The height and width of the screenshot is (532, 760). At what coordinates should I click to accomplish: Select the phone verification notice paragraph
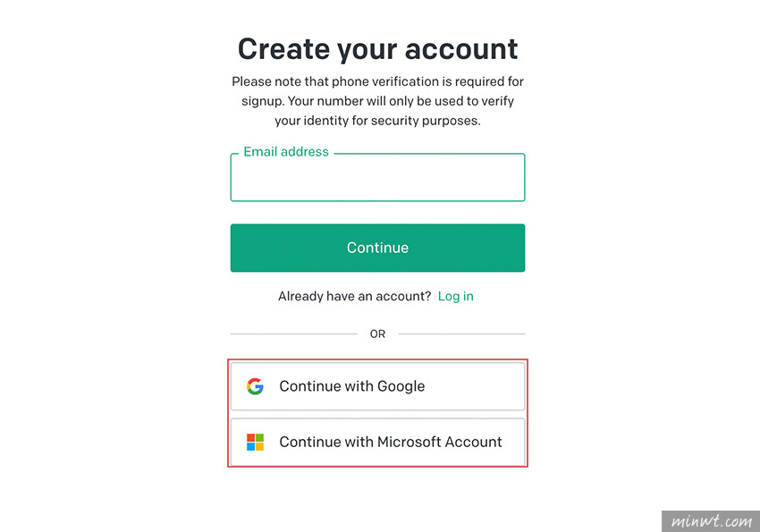(377, 101)
